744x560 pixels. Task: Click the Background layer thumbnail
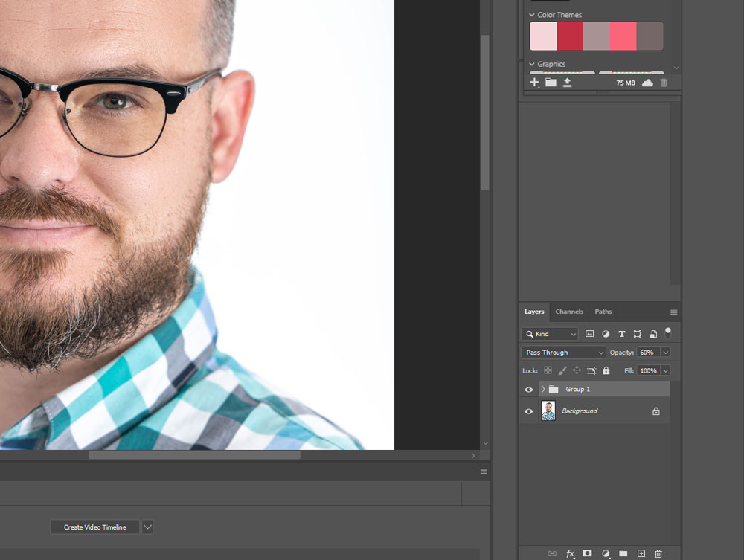pyautogui.click(x=548, y=411)
